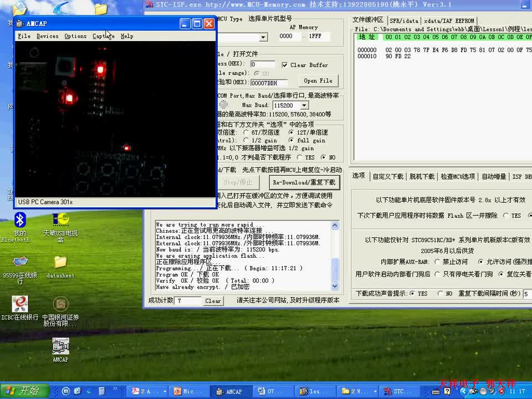Screen dimensions: 532x399
Task: Switch to the 检查MCU选项 tab
Action: 458,176
